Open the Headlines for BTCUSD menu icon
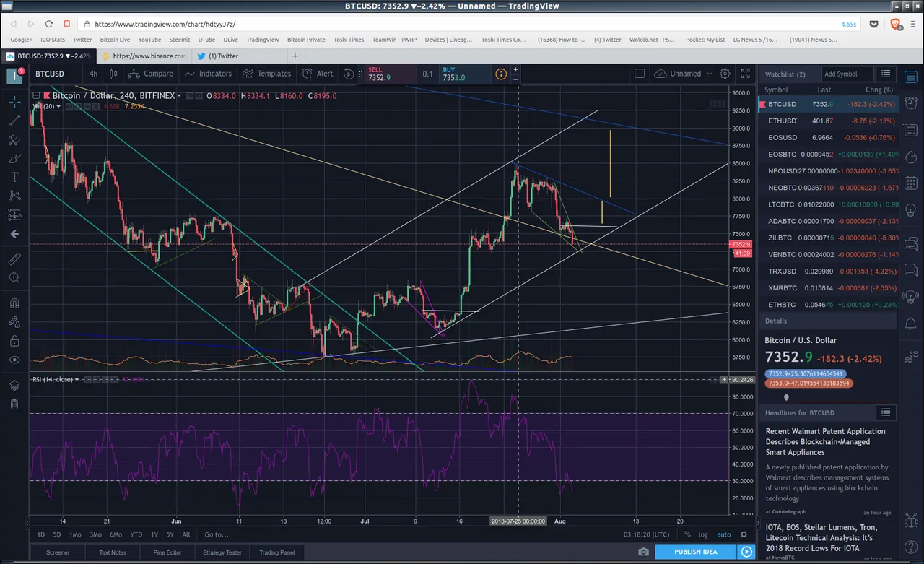 click(885, 412)
